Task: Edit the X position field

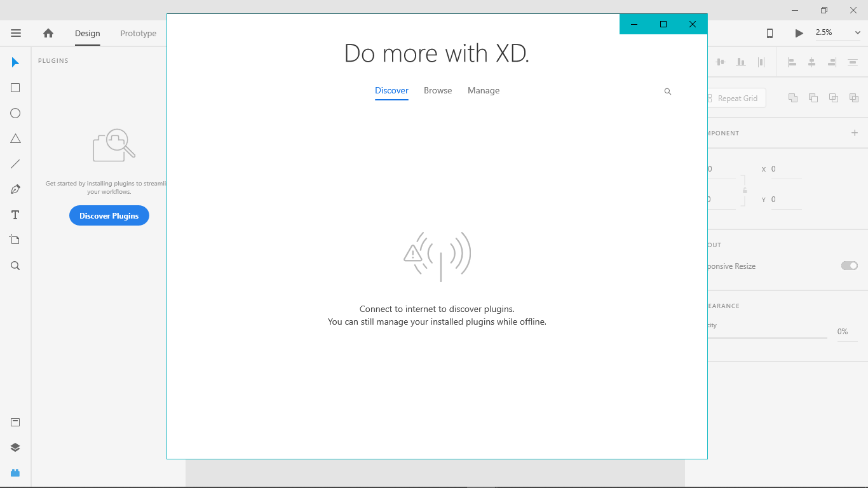Action: [786, 169]
